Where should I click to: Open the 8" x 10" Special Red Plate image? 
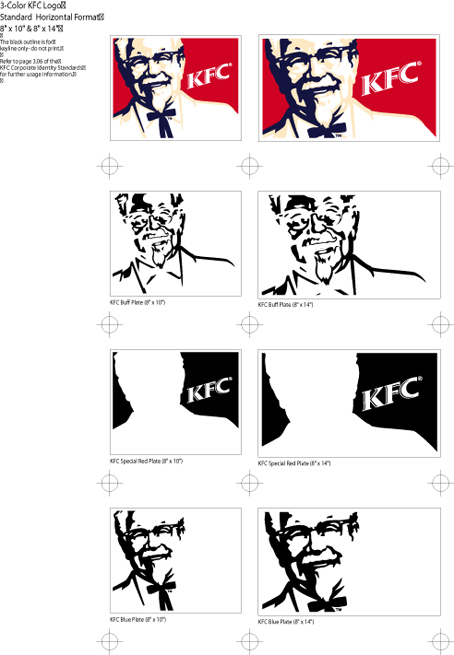tap(176, 402)
